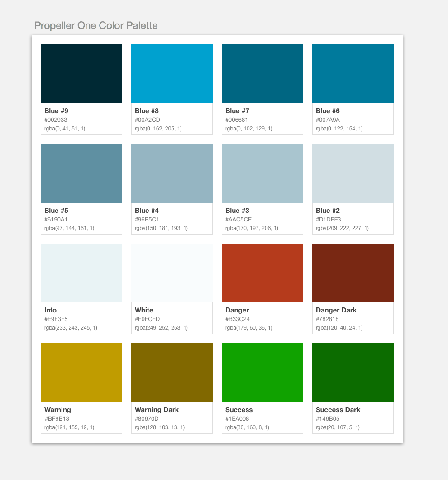Select the Blue #5 color swatch
448x480 pixels.
click(81, 173)
